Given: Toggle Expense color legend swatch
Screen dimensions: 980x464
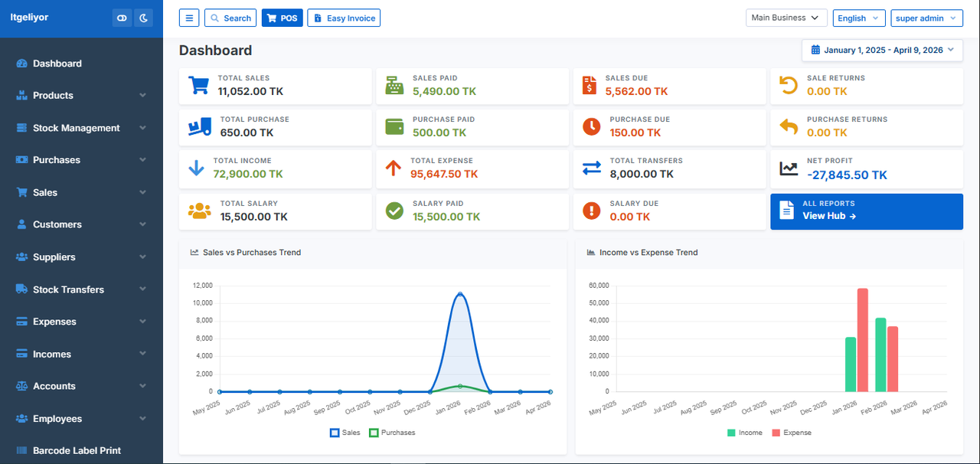Looking at the screenshot, I should (x=776, y=433).
